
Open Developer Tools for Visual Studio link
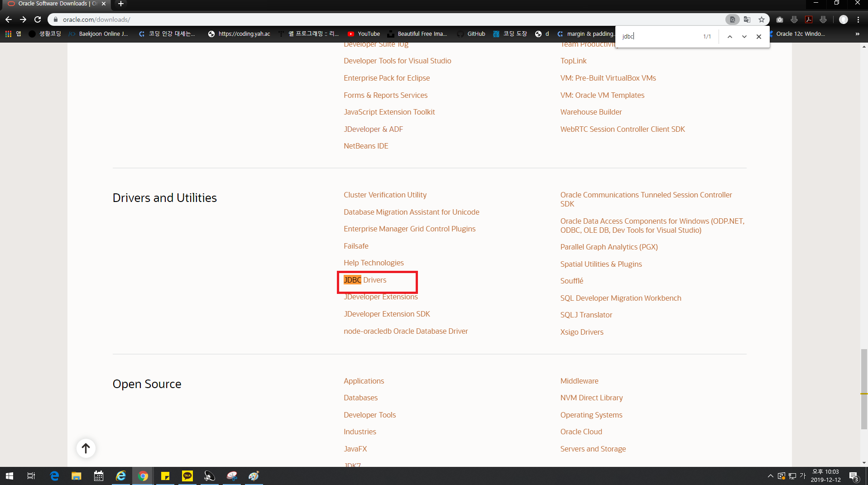(x=397, y=61)
